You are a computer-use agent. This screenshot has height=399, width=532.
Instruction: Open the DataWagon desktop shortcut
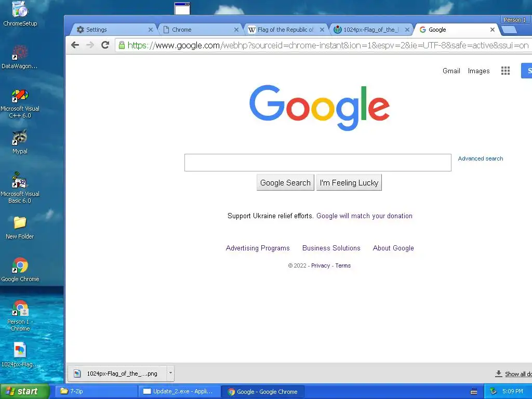(20, 57)
